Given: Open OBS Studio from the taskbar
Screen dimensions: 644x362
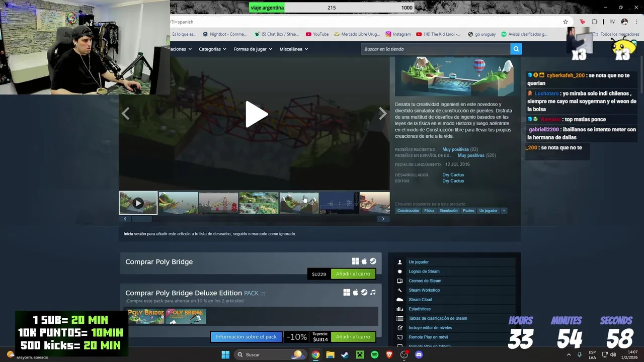Looking at the screenshot, I should (404, 354).
